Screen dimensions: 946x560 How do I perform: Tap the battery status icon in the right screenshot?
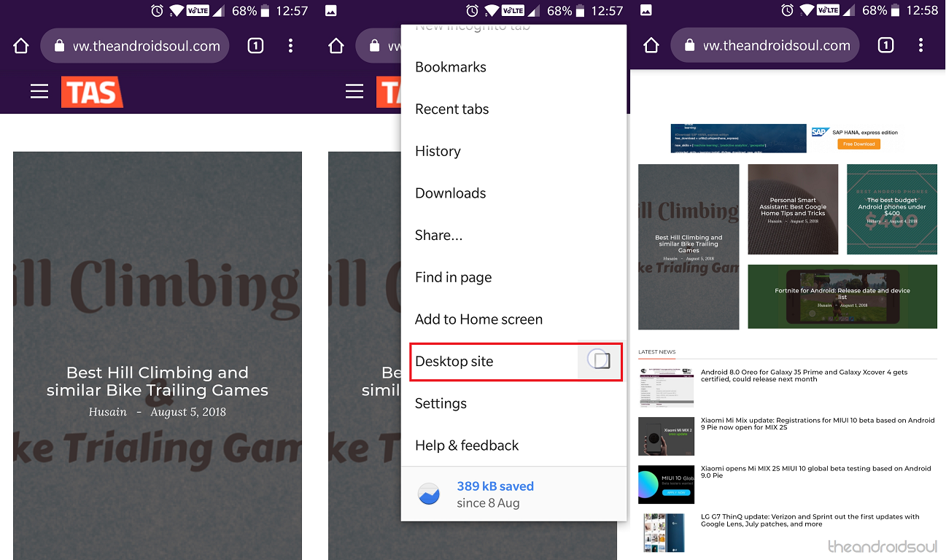[x=897, y=11]
